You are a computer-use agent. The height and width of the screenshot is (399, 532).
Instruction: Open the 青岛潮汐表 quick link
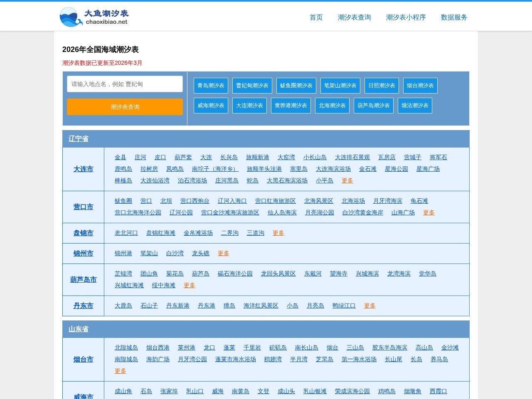(x=210, y=86)
